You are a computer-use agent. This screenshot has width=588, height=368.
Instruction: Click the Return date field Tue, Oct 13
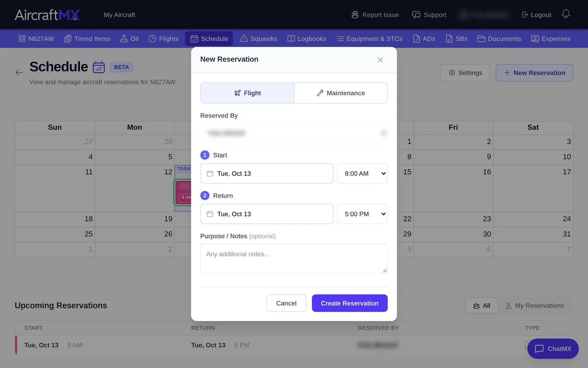267,214
